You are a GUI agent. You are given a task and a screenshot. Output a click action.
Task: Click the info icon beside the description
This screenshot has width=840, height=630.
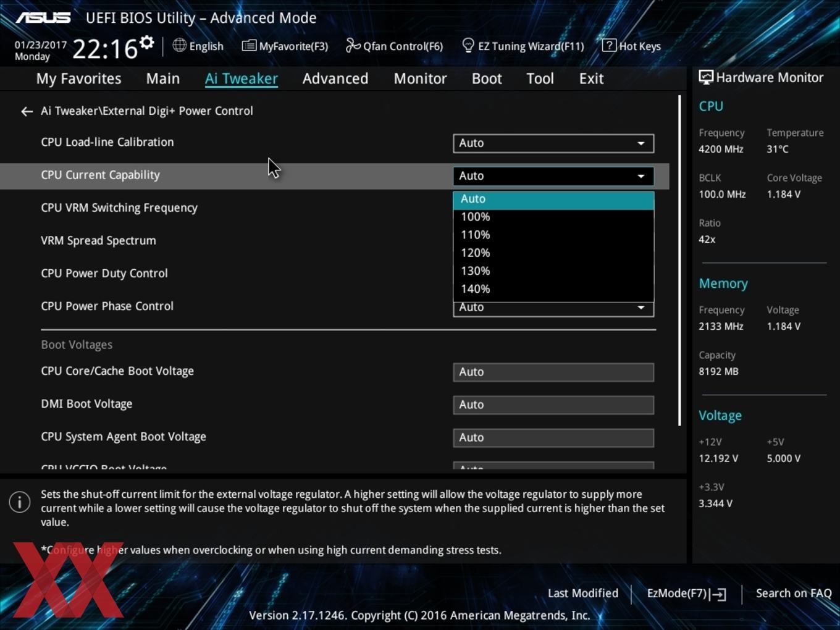click(x=20, y=502)
